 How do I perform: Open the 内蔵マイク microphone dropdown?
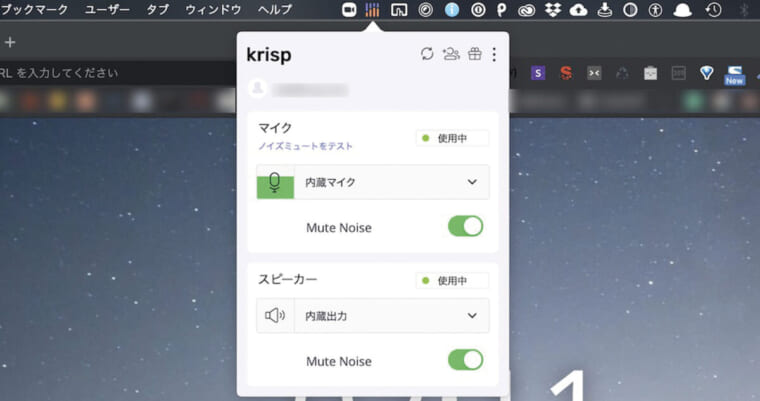(373, 182)
